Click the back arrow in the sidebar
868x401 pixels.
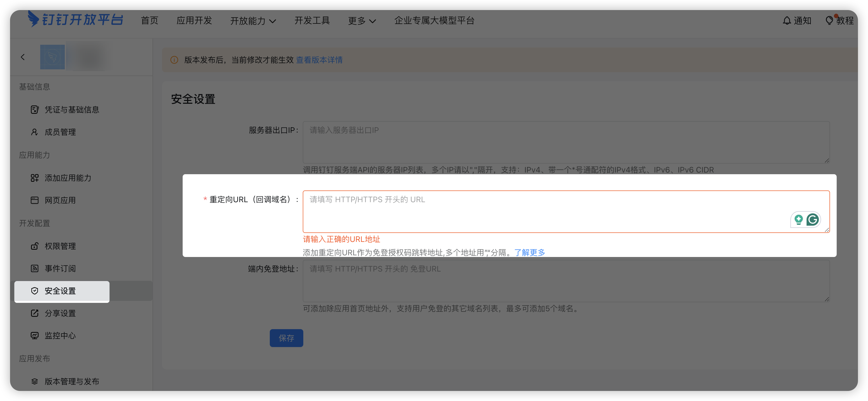tap(23, 57)
